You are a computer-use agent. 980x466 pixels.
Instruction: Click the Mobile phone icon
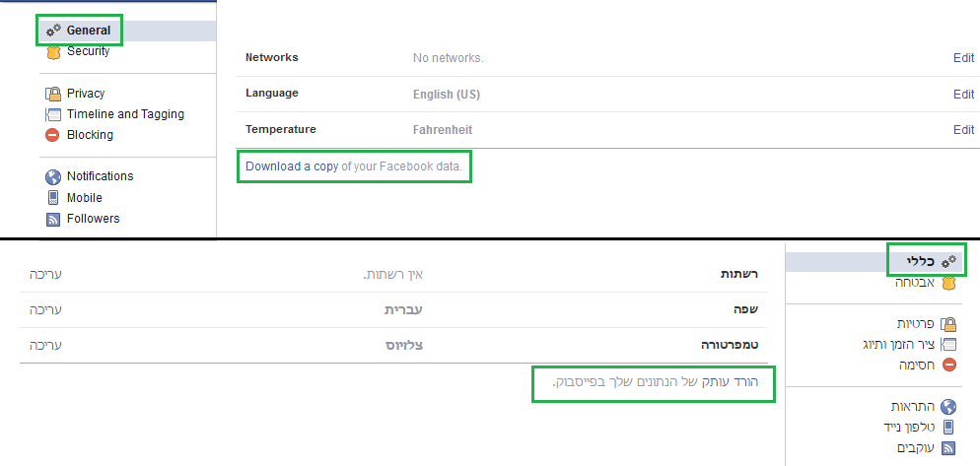tap(53, 197)
